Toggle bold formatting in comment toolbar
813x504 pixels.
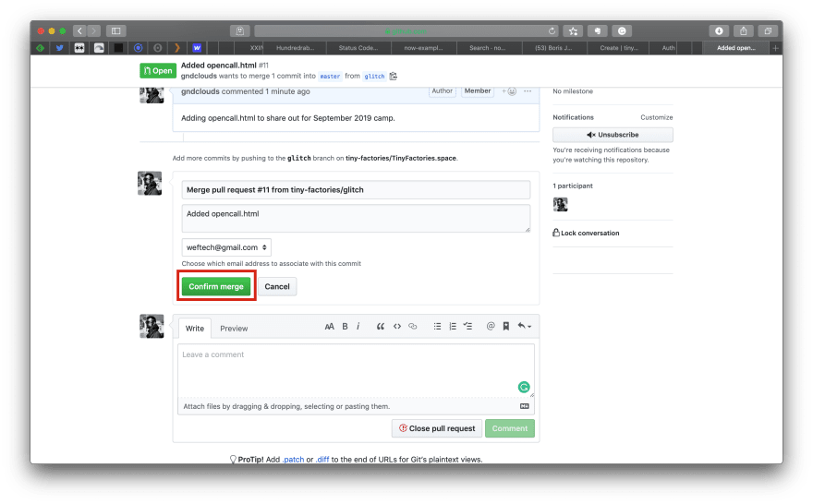pos(345,327)
